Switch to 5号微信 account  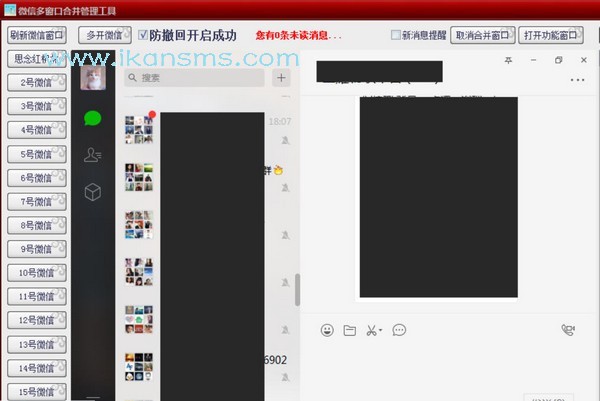click(x=37, y=154)
